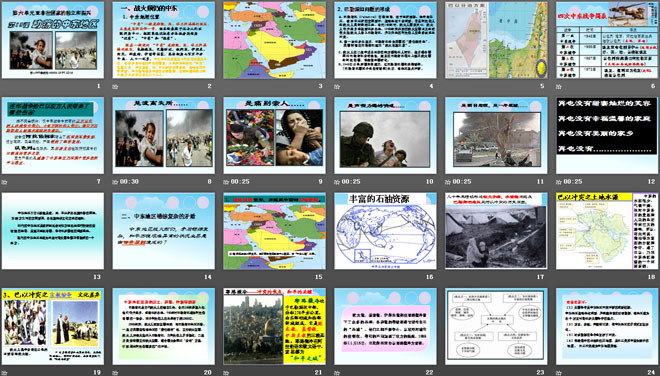Select the slide 18 water resources map thumbnail
This screenshot has width=660, height=376.
(607, 231)
